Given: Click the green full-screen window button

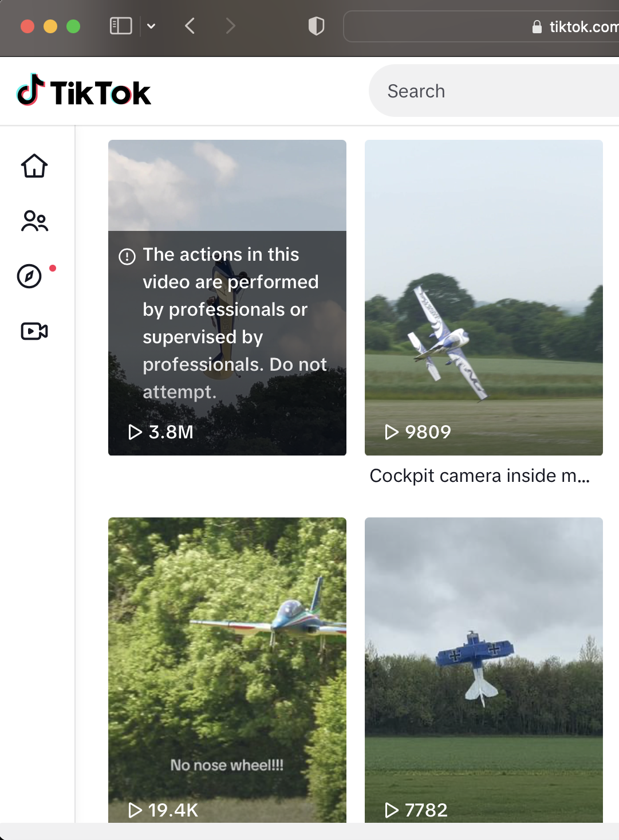Looking at the screenshot, I should click(x=73, y=26).
